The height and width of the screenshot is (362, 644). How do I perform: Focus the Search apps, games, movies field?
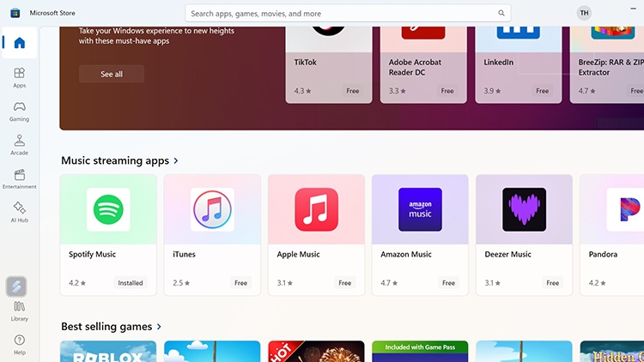click(x=348, y=13)
